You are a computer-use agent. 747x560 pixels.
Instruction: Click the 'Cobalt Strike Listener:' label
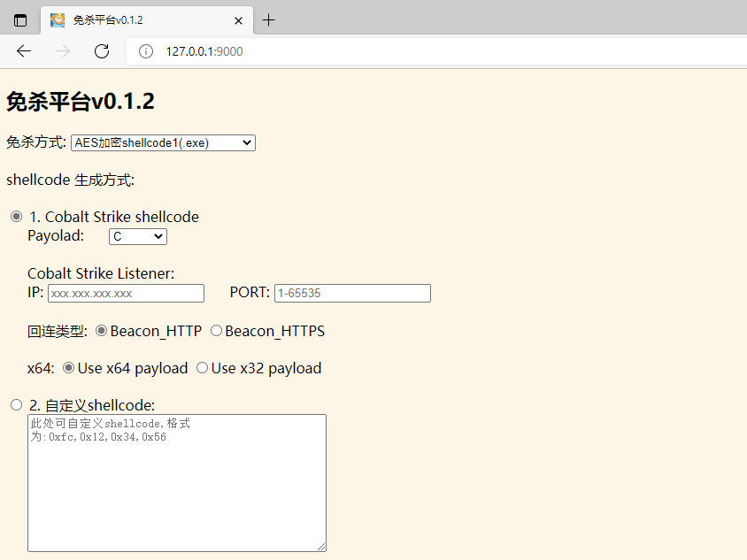[x=101, y=273]
